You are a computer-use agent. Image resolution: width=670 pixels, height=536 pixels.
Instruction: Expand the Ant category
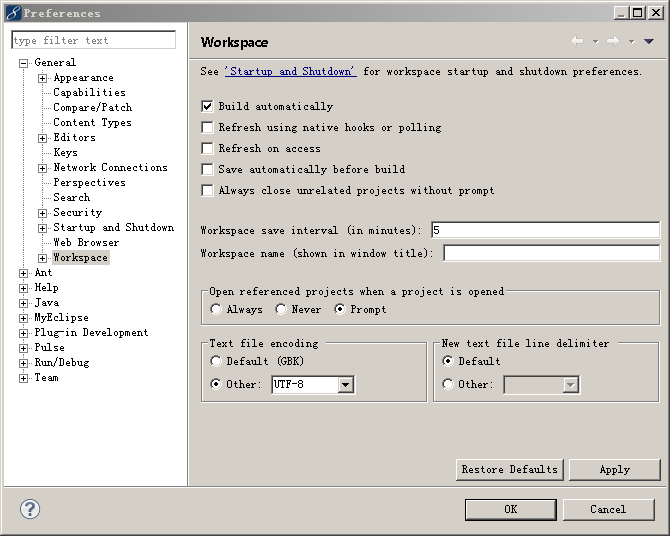24,273
